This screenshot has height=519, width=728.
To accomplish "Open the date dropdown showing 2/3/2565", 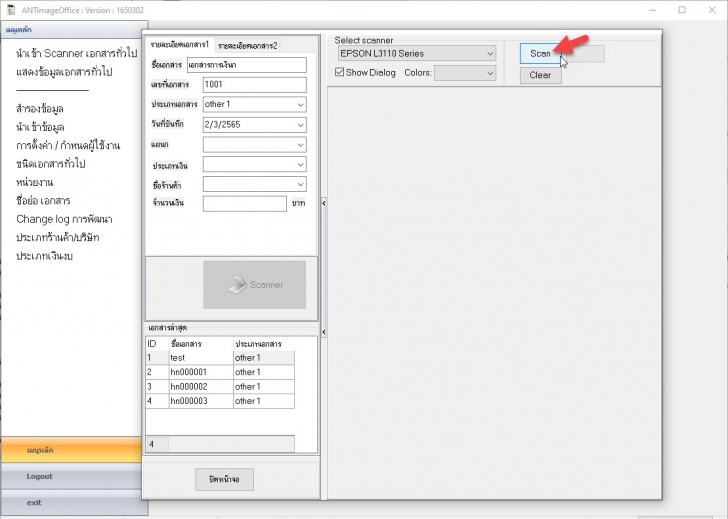I will [254, 124].
